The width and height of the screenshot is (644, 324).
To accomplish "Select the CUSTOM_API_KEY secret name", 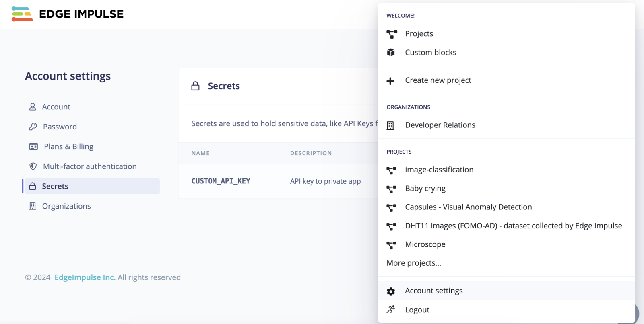I will click(x=221, y=181).
